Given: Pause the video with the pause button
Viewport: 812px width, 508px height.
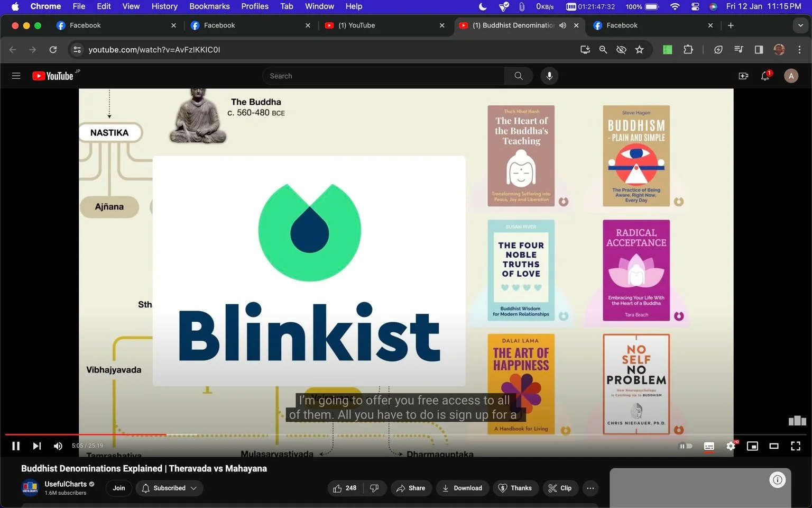Looking at the screenshot, I should coord(16,446).
